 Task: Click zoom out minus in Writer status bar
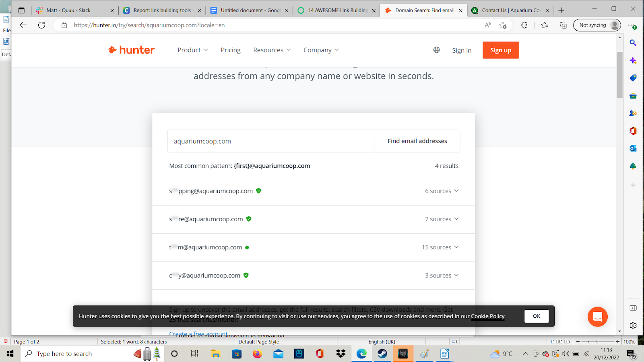click(578, 341)
